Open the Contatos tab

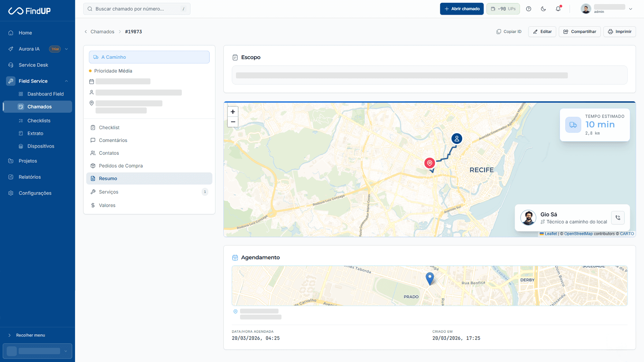[149, 153]
